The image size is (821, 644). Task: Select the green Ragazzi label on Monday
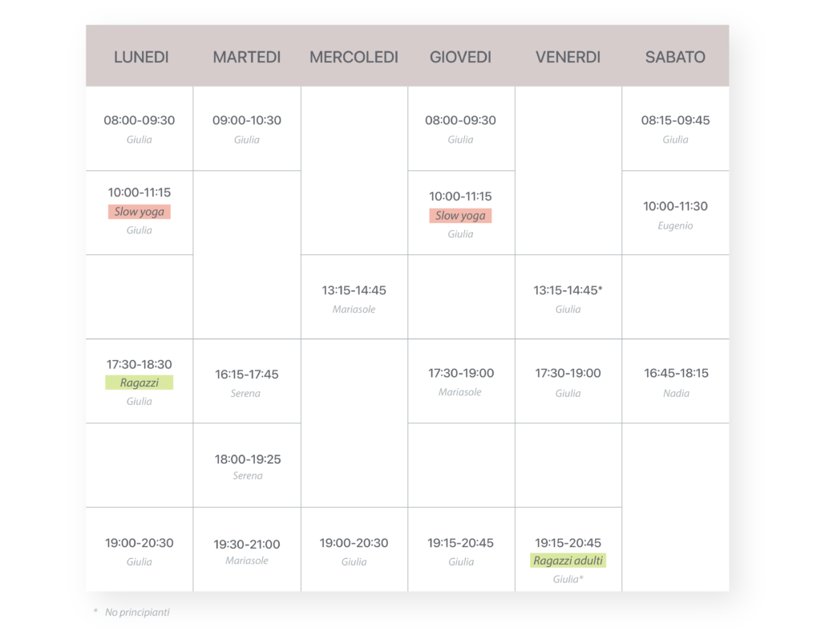point(139,383)
